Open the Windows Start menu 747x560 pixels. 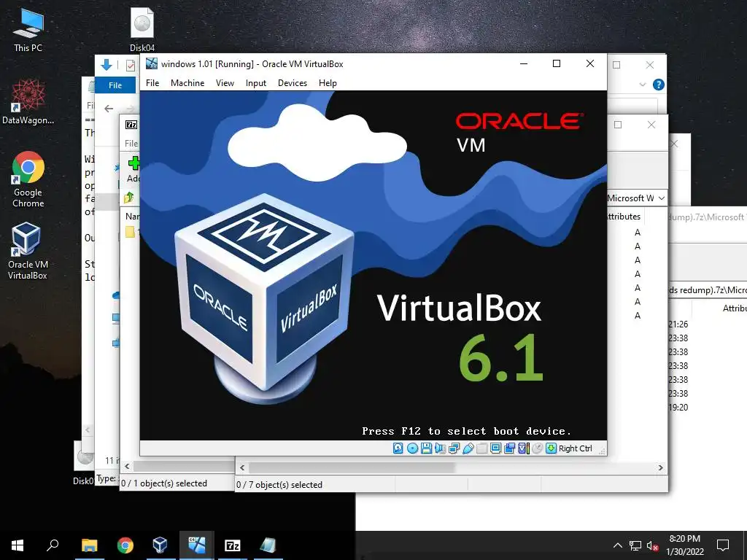click(18, 545)
